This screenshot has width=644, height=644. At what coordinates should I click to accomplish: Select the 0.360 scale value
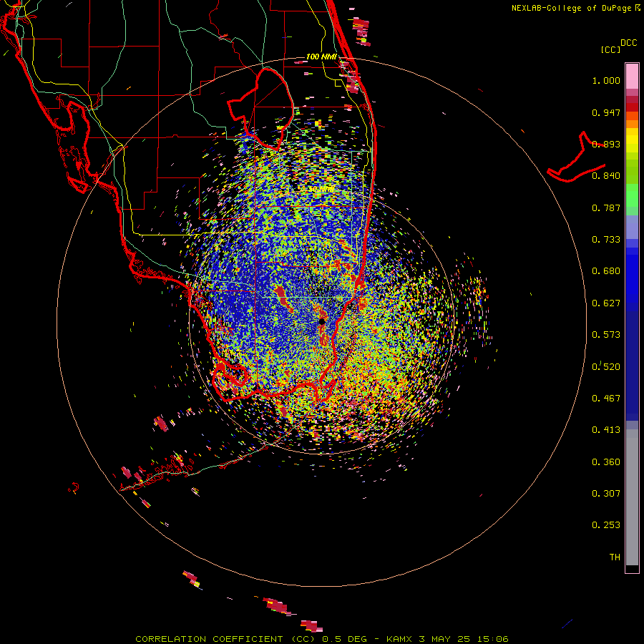click(x=606, y=462)
